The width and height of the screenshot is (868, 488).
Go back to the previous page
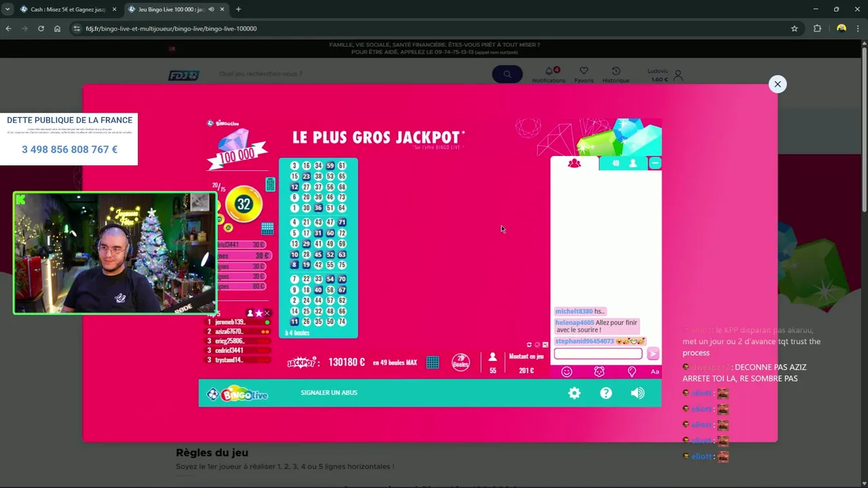[x=8, y=28]
